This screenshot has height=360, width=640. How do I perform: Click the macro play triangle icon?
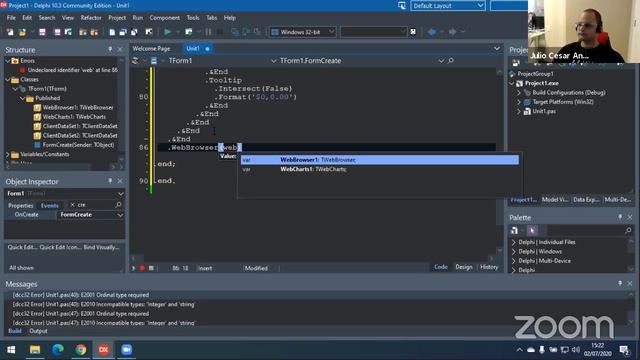pos(133,268)
